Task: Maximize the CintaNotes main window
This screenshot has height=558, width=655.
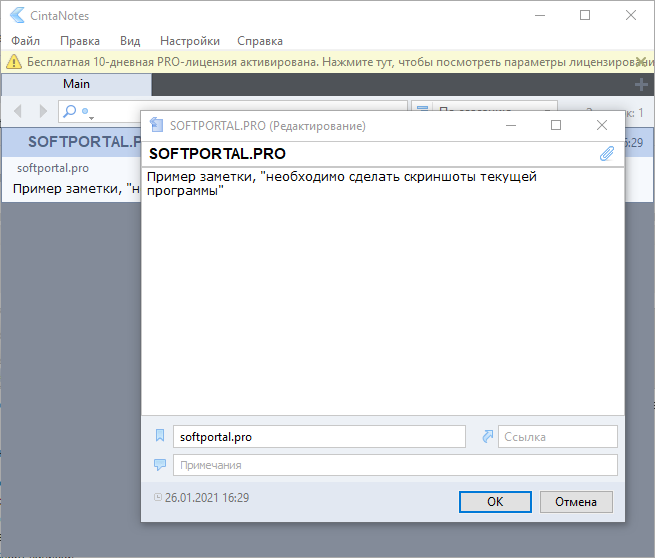Action: point(585,15)
